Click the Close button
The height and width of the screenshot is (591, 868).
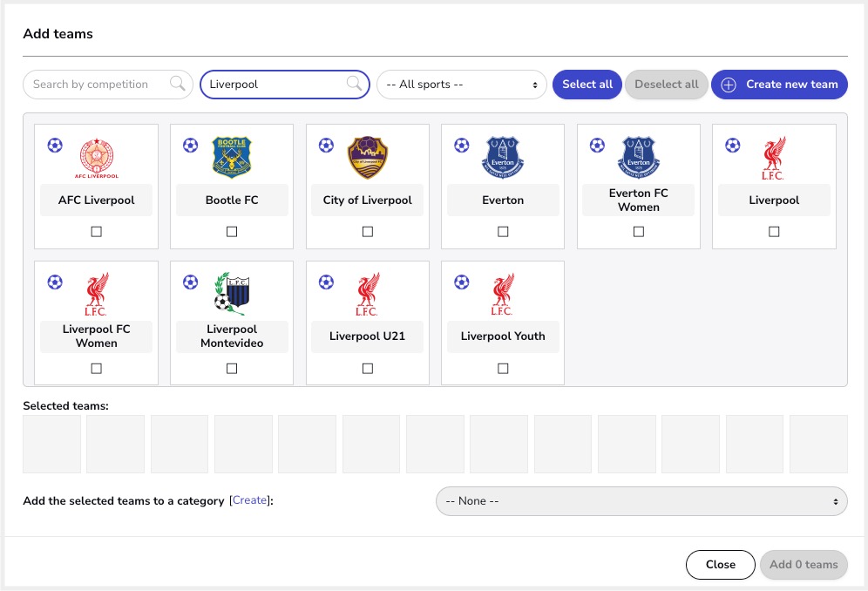tap(720, 564)
